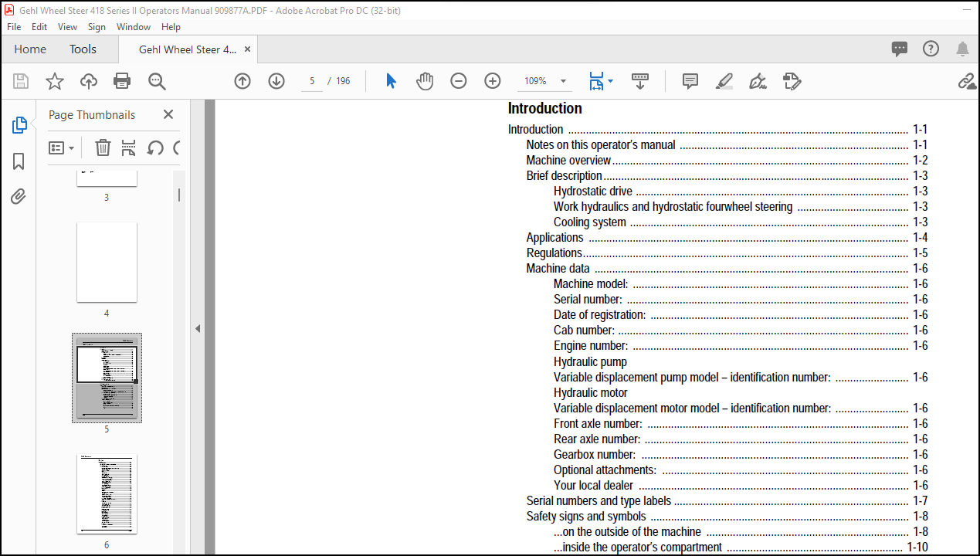
Task: Open the chat comments icon top right
Action: click(x=900, y=49)
